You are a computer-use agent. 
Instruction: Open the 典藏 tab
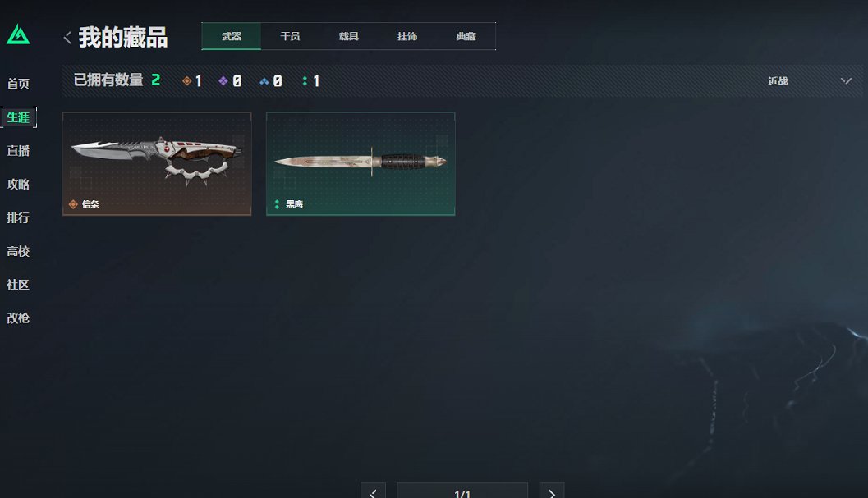coord(466,37)
